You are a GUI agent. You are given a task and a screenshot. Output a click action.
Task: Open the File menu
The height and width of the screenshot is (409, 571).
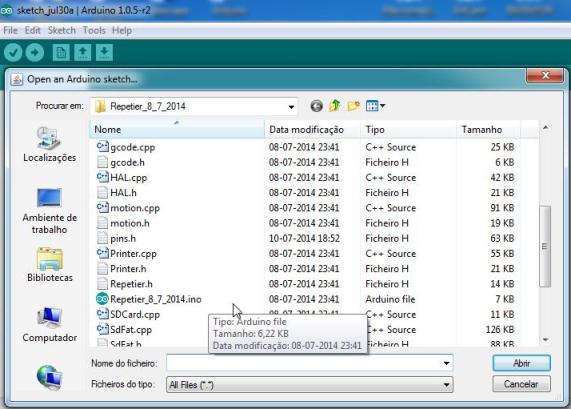pyautogui.click(x=10, y=31)
